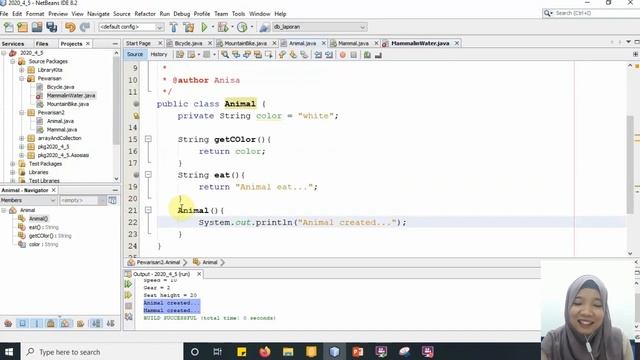Viewport: 640px width, 360px height.
Task: Click the Shift Line Left editor icon
Action: [x=318, y=55]
